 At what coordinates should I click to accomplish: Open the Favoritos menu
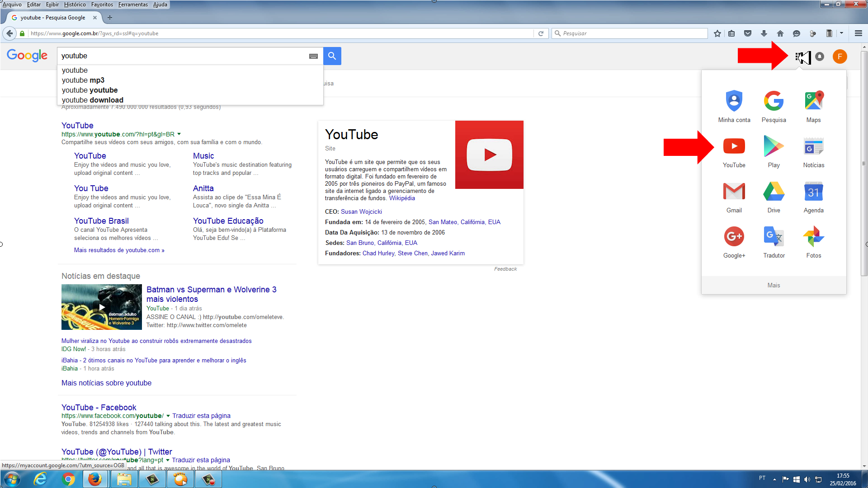102,5
